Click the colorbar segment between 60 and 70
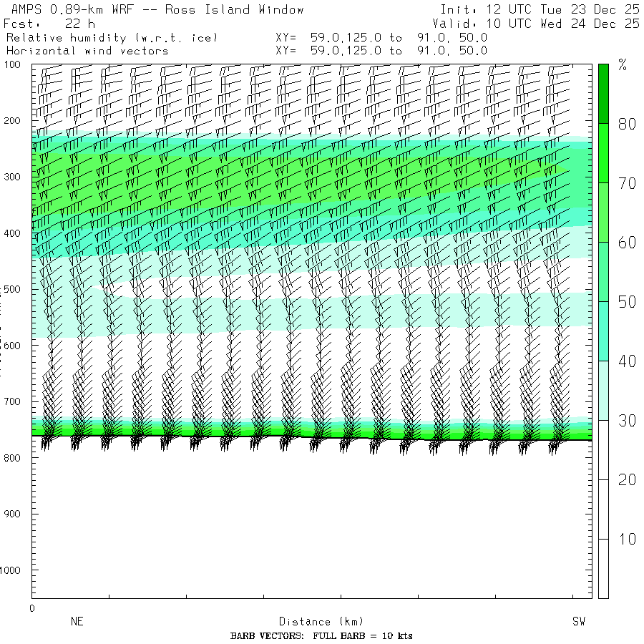The image size is (644, 644). (603, 212)
